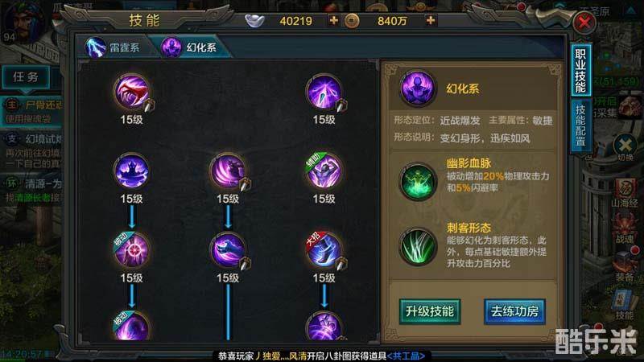
Task: Add silver ingots with the plus button
Action: coord(333,20)
